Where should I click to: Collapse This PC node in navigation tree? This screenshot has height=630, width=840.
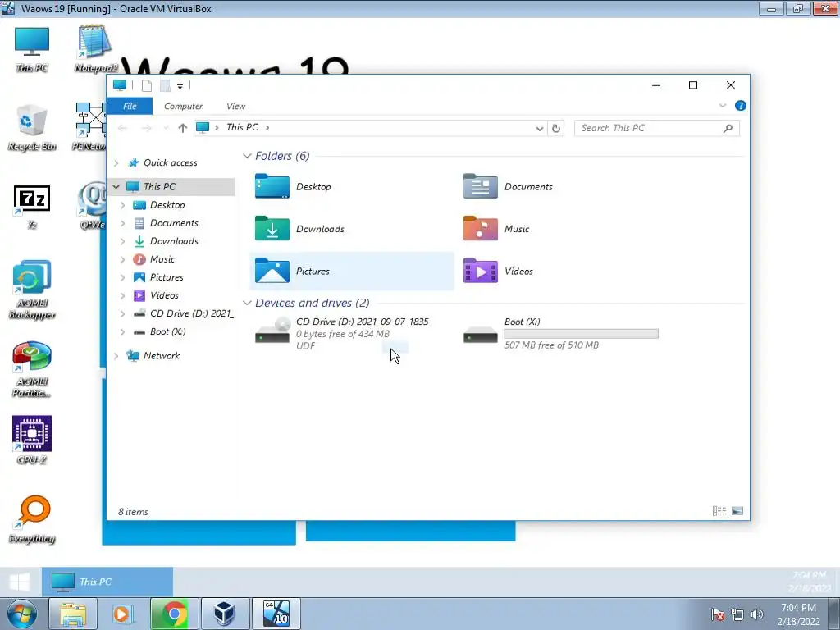click(116, 186)
